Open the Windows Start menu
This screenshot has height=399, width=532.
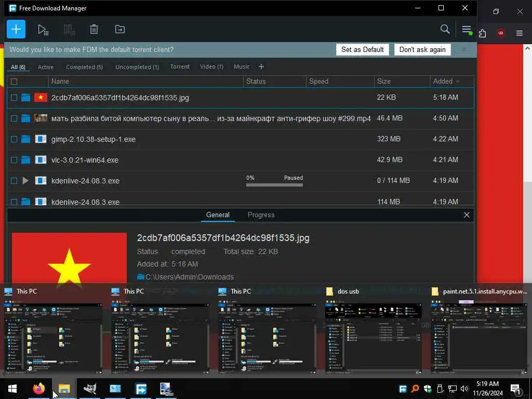(x=12, y=389)
